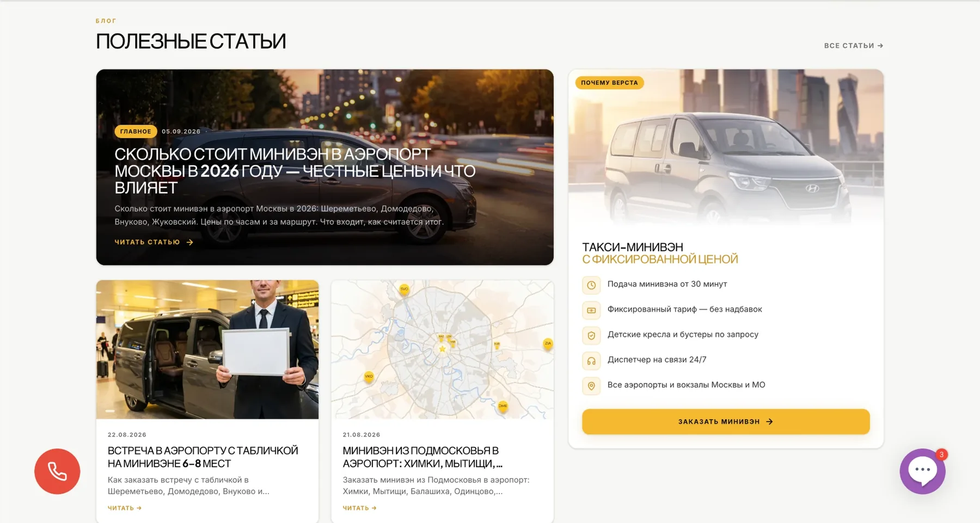The image size is (980, 523).
Task: Open article 'МИНИВЭН ИЗ ПОДМОСКОВЬЯ В АЭРОПОРТ'
Action: pyautogui.click(x=422, y=457)
